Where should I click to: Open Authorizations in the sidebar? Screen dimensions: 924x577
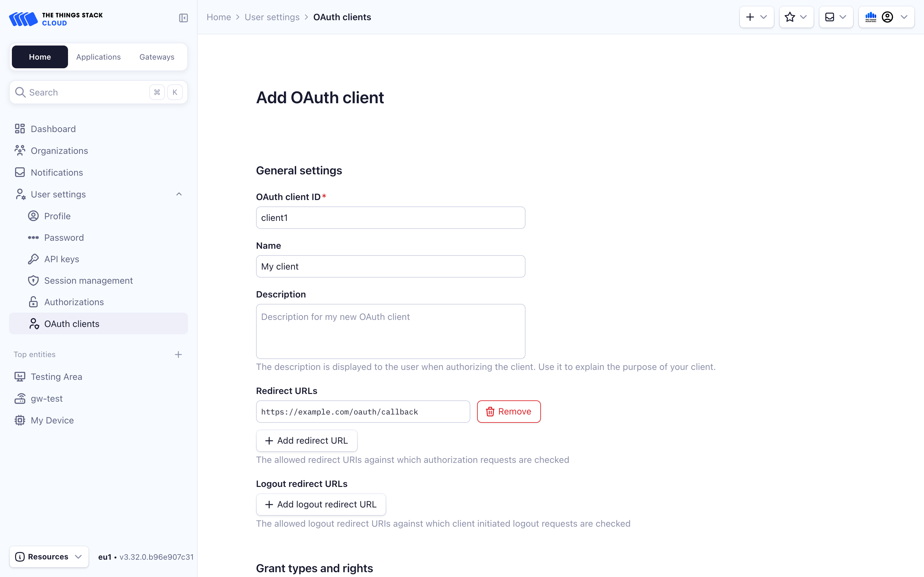(74, 302)
